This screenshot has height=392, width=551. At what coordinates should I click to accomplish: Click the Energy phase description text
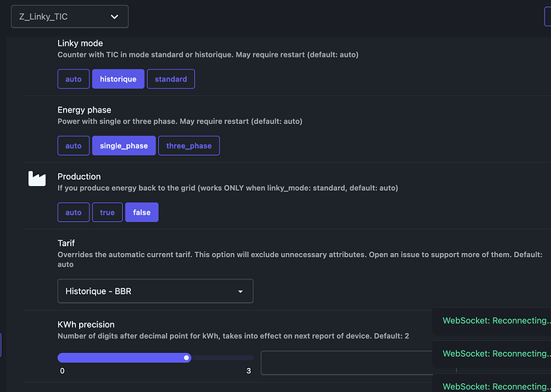point(180,121)
